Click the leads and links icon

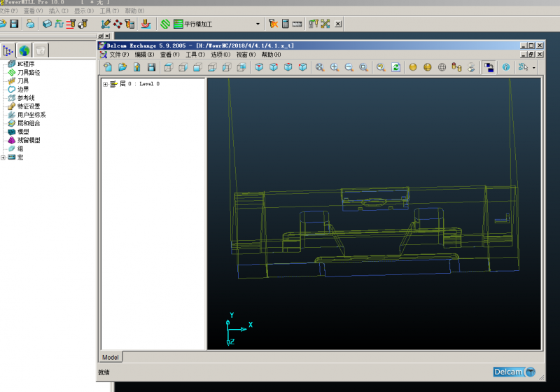106,24
